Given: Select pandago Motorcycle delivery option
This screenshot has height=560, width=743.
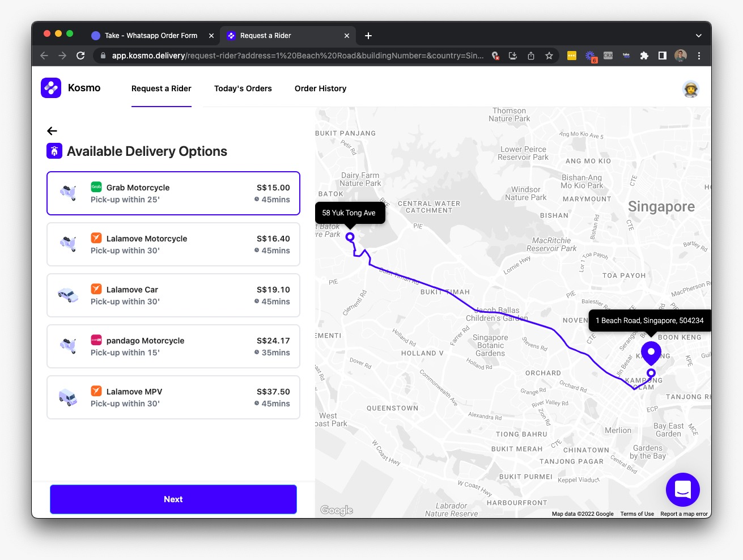Looking at the screenshot, I should coord(173,346).
